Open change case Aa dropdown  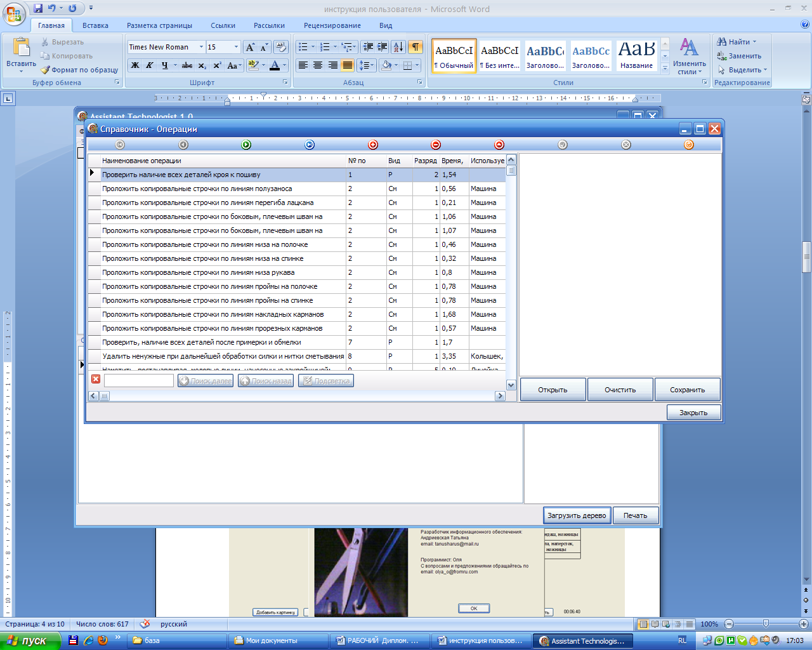tap(233, 65)
